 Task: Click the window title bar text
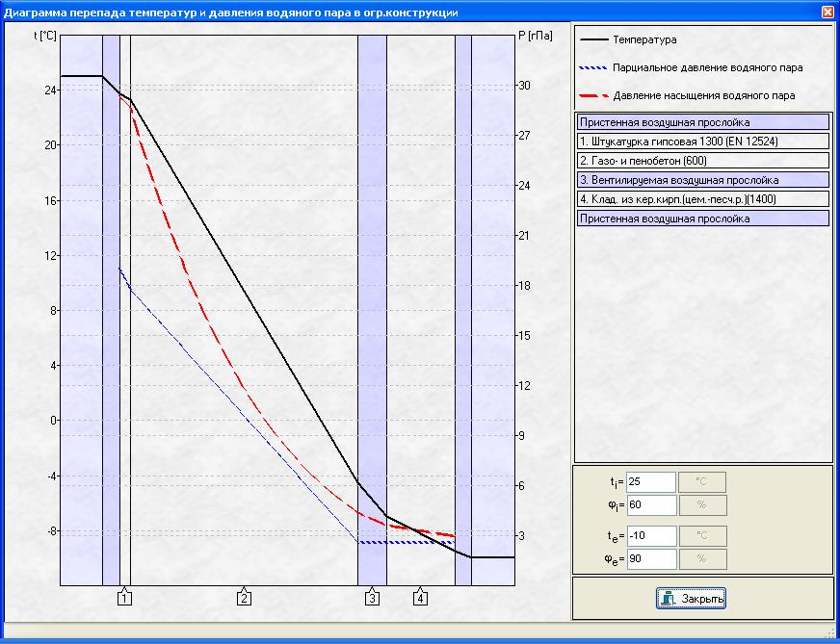point(231,13)
